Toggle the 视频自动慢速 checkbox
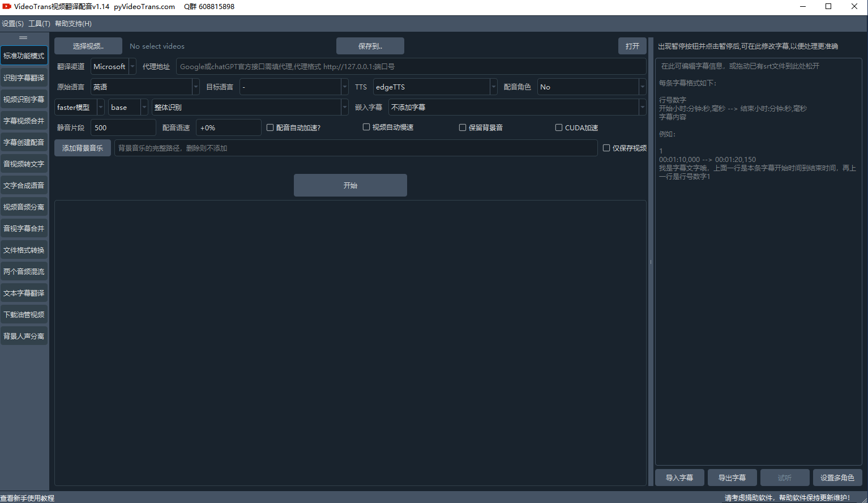Image resolution: width=868 pixels, height=503 pixels. (x=366, y=127)
